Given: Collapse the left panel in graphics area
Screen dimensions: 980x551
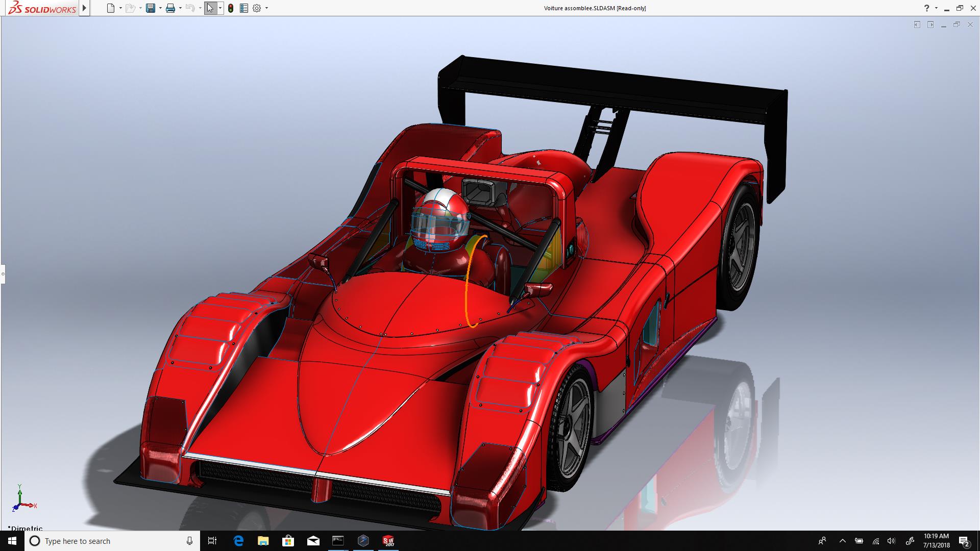Looking at the screenshot, I should pos(917,24).
